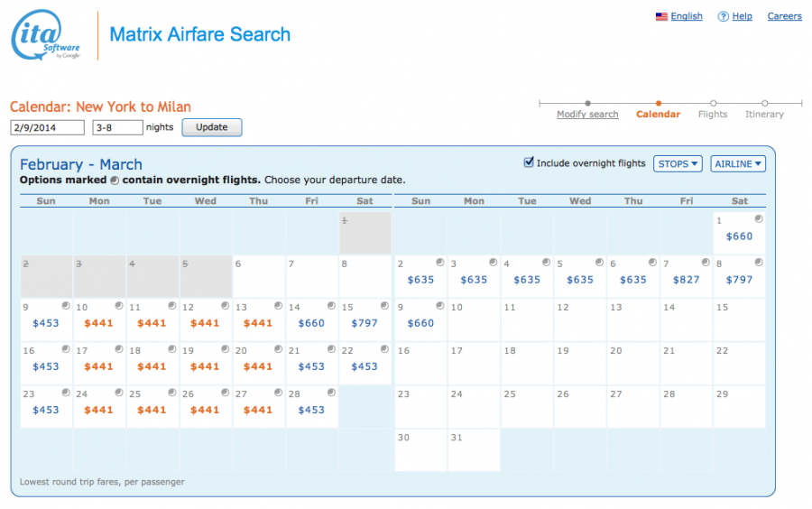Click the nights range input field
Screen dimensions: 812x509
[x=117, y=127]
